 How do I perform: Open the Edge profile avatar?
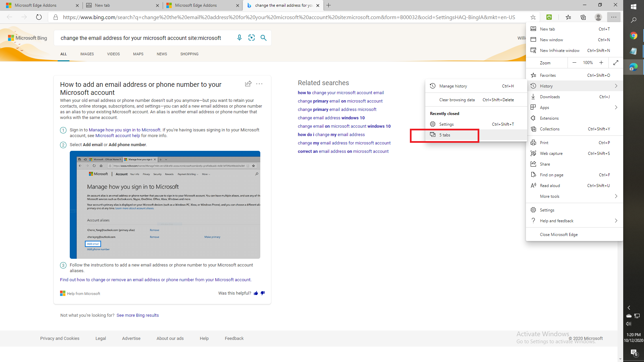click(598, 17)
